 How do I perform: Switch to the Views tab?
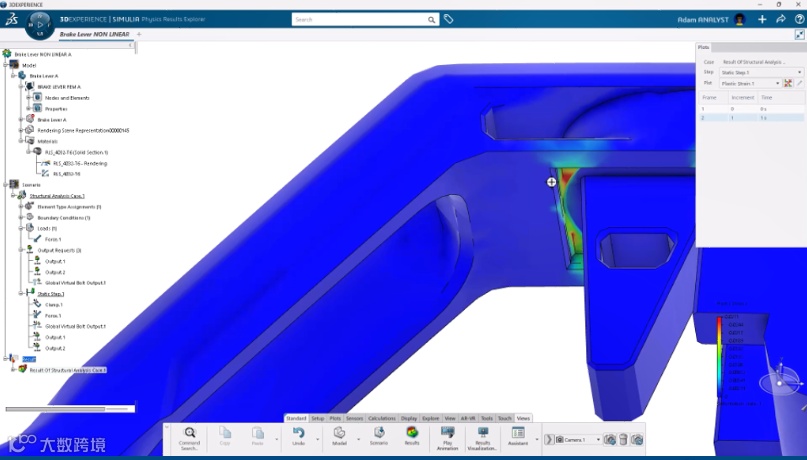[523, 418]
